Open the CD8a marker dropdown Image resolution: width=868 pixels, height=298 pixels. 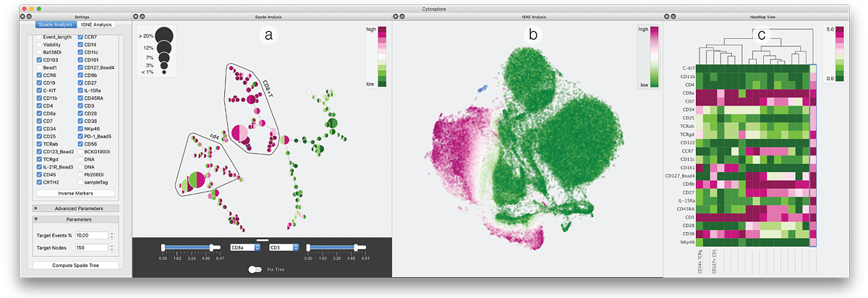pyautogui.click(x=244, y=247)
